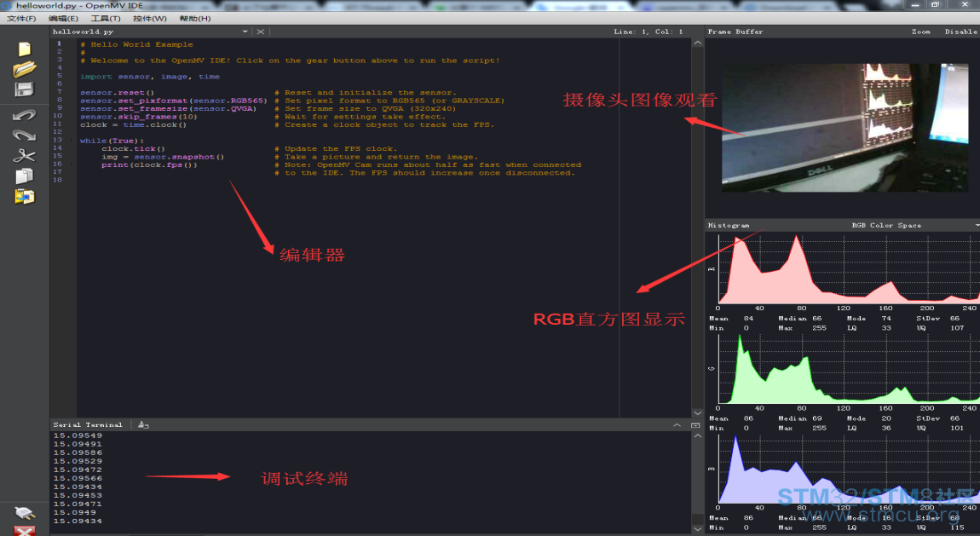Viewport: 980px width, 536px height.
Task: Collapse the Serial Terminal with chevron up
Action: tap(677, 424)
